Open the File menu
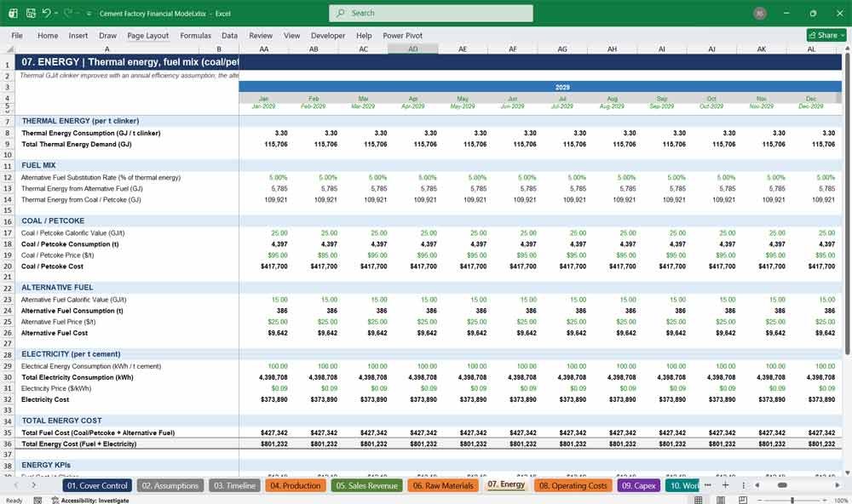Image resolution: width=852 pixels, height=504 pixels. 17,35
